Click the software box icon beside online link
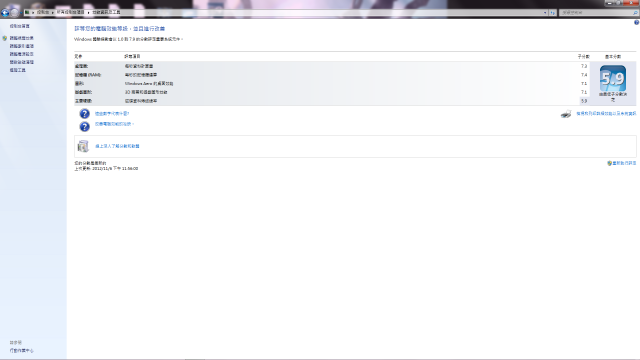 [x=83, y=146]
